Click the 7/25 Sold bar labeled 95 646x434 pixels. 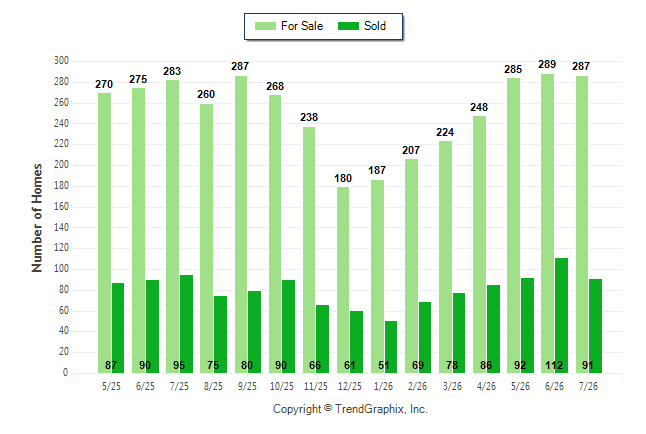coord(187,324)
